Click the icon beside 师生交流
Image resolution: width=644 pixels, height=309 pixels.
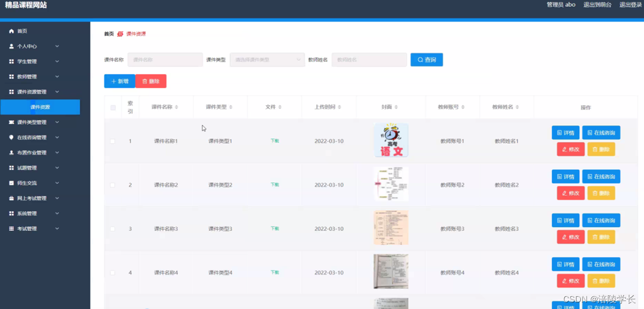[12, 183]
